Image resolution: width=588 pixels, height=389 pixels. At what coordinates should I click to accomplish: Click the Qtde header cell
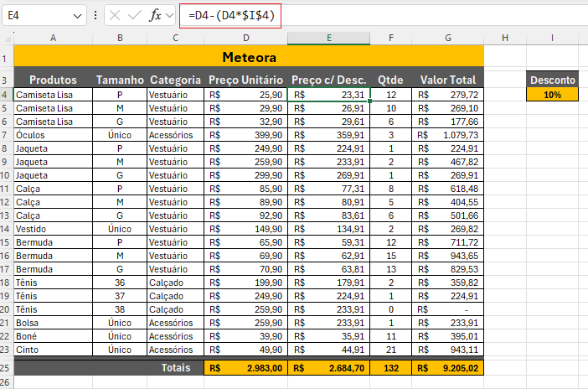coord(391,80)
